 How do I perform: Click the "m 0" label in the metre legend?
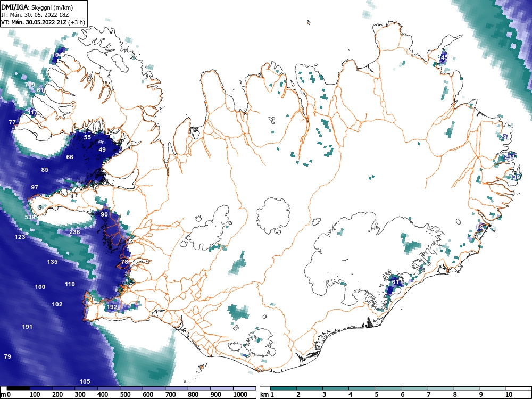[x=6, y=395]
